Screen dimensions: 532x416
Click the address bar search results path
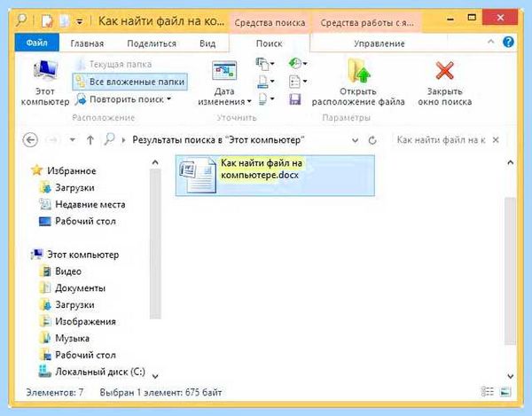[218, 140]
